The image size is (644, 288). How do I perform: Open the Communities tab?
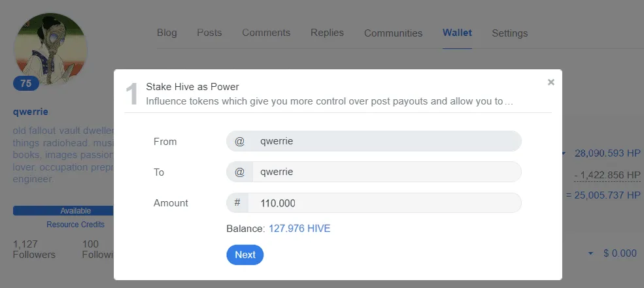click(x=393, y=33)
